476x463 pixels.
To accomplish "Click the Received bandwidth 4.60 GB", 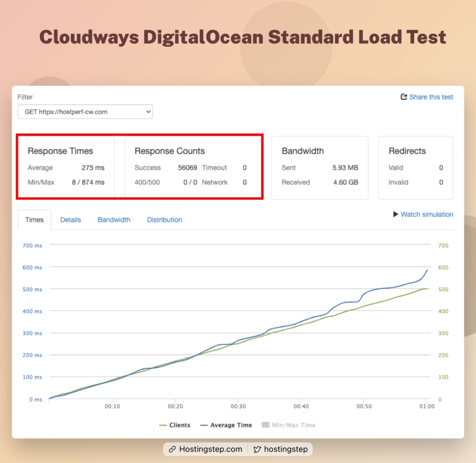I will pyautogui.click(x=346, y=182).
